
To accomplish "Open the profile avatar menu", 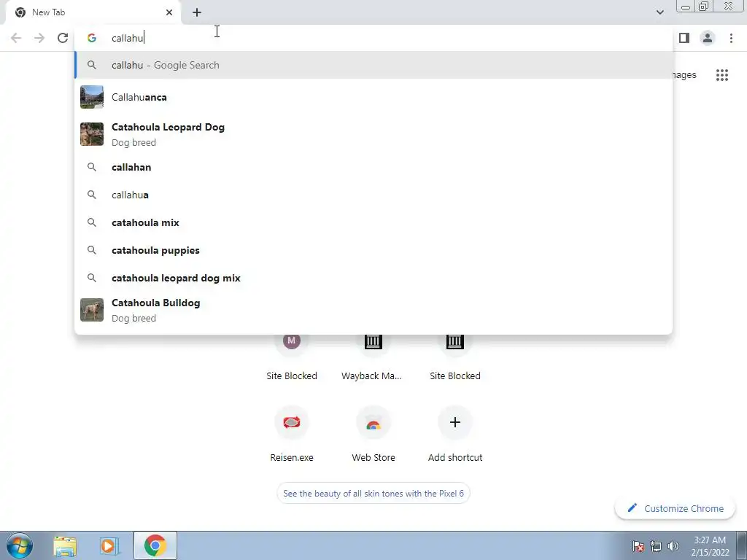I will tap(708, 38).
